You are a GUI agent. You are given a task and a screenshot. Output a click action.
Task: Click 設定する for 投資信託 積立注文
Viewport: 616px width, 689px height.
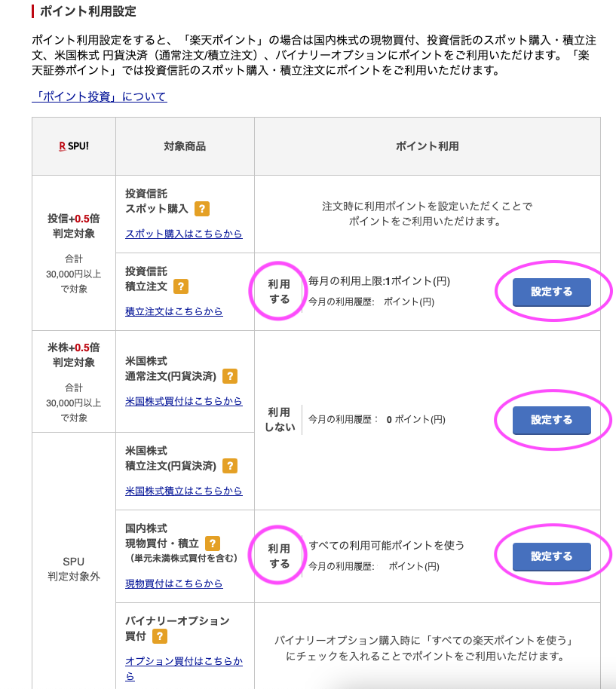(x=551, y=292)
